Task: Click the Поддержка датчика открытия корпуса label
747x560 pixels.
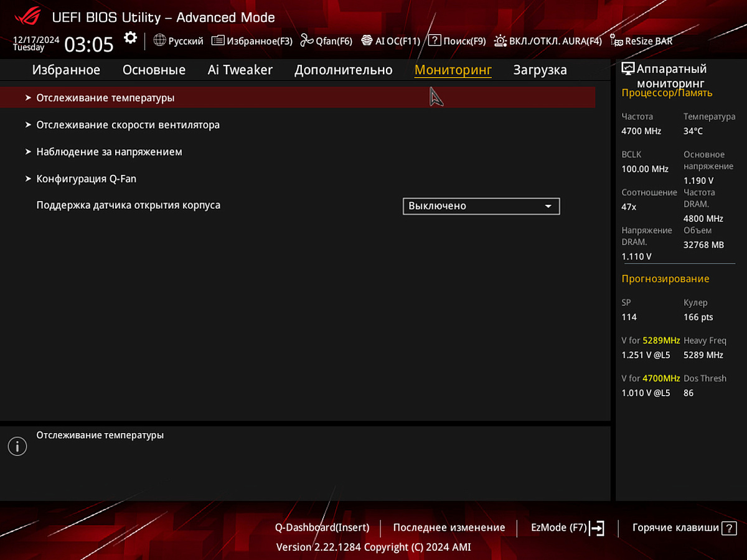Action: 128,205
